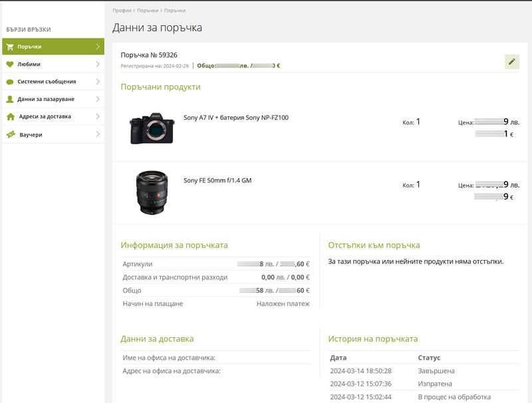Click the person icon for Данни за пазаруване

10,99
